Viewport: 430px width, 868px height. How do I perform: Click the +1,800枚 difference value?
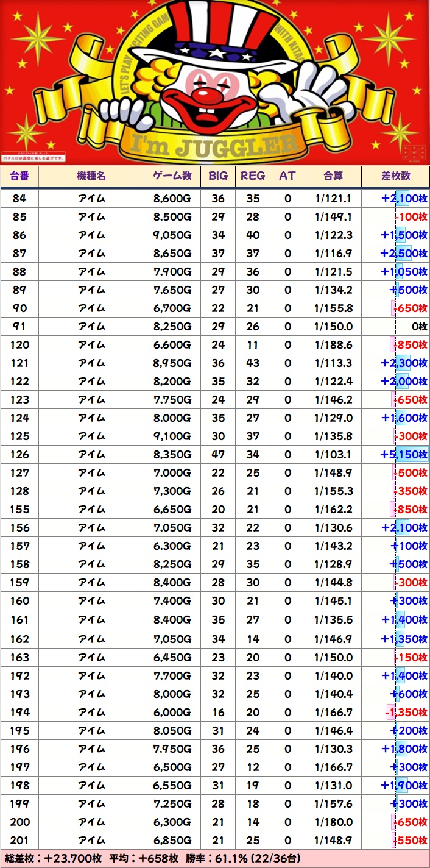pos(404,749)
